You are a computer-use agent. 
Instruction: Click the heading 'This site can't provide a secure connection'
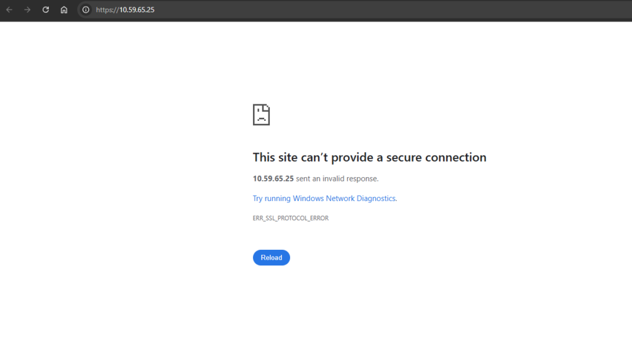pos(370,157)
